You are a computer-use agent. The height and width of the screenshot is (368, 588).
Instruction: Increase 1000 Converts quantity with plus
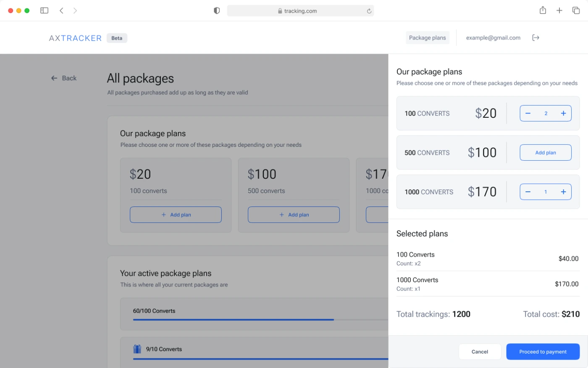[x=563, y=192]
